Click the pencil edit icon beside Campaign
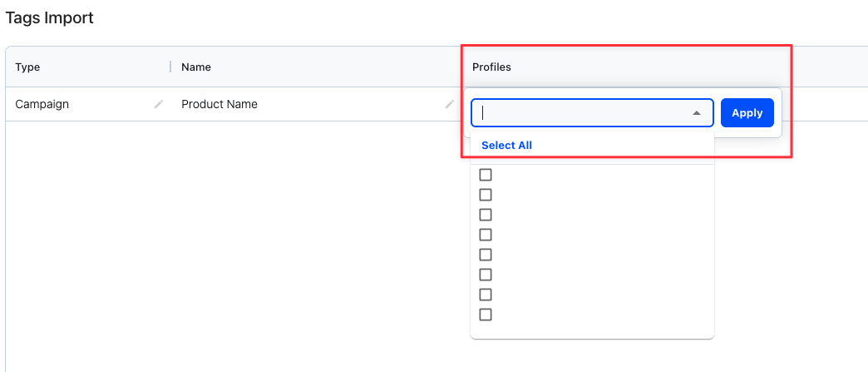Viewport: 868px width, 372px height. [159, 104]
